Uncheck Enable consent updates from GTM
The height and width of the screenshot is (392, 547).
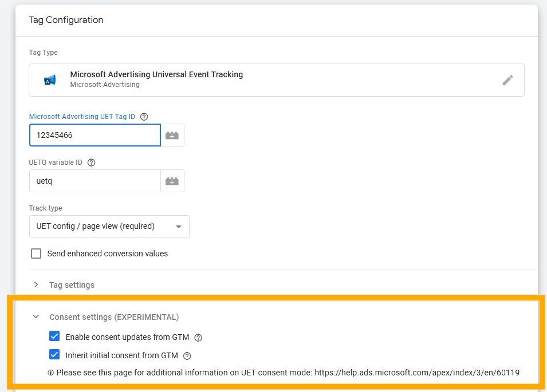pos(54,336)
